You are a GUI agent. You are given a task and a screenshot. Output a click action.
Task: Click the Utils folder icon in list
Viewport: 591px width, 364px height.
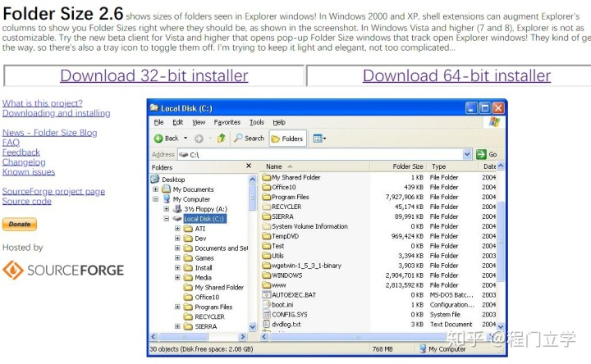click(267, 255)
